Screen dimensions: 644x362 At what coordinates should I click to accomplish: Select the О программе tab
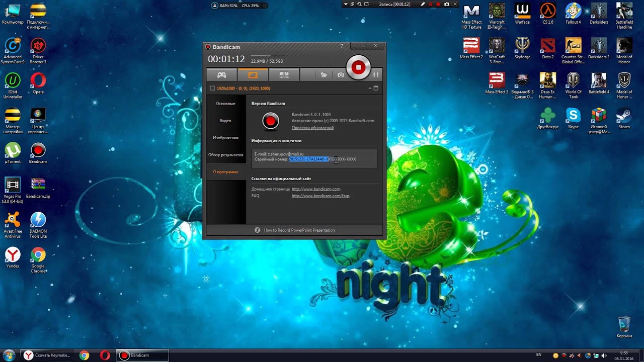click(x=226, y=172)
